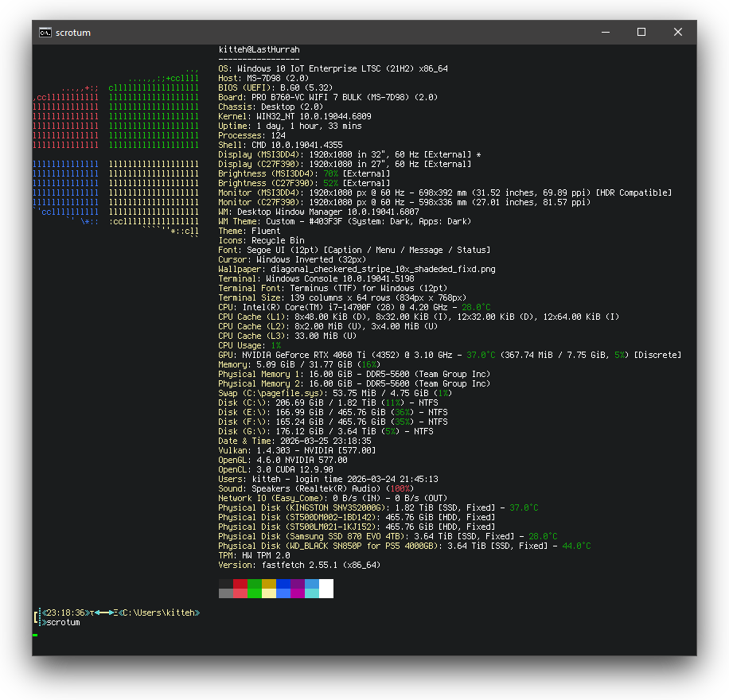
Task: Click the Theme: Fluent line
Action: (x=249, y=231)
